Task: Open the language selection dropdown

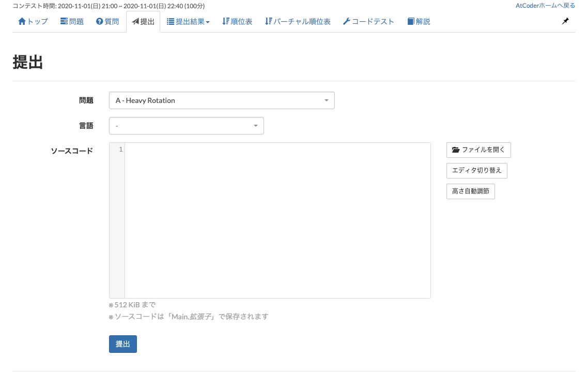Action: (186, 125)
